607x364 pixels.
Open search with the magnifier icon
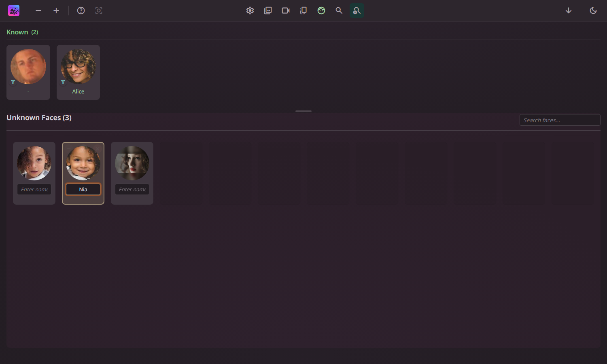point(339,11)
